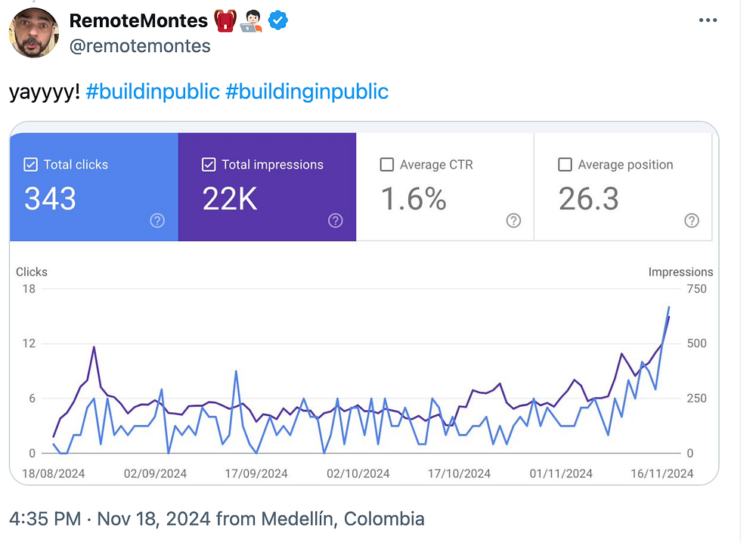The image size is (756, 543).
Task: Open the three-dot more options menu
Action: 708,20
